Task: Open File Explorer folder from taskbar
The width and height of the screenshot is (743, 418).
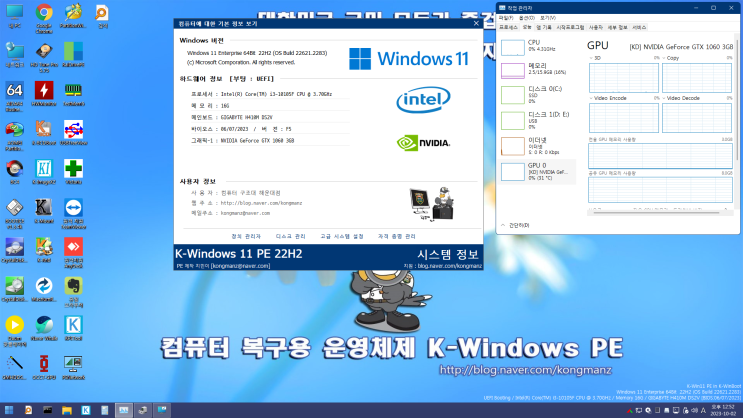Action: pyautogui.click(x=66, y=410)
